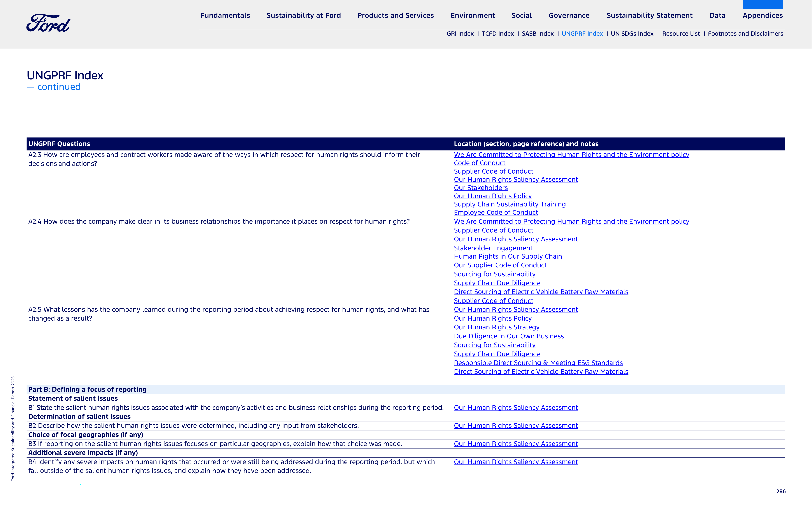Open Code of Conduct link under A2.3
The height and width of the screenshot is (508, 812).
pos(479,163)
